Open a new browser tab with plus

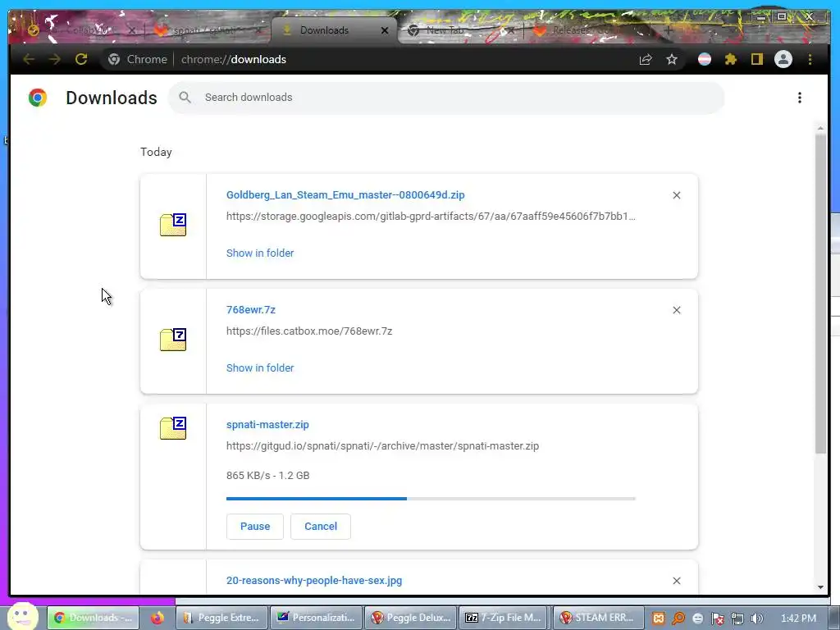pos(668,30)
